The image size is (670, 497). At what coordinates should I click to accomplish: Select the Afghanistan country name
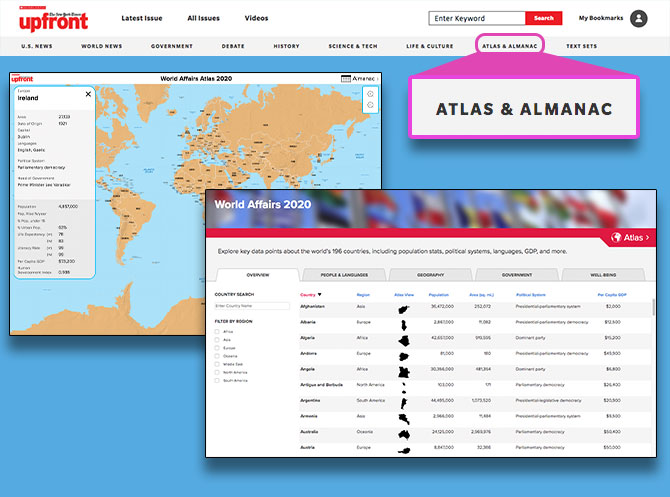point(312,306)
